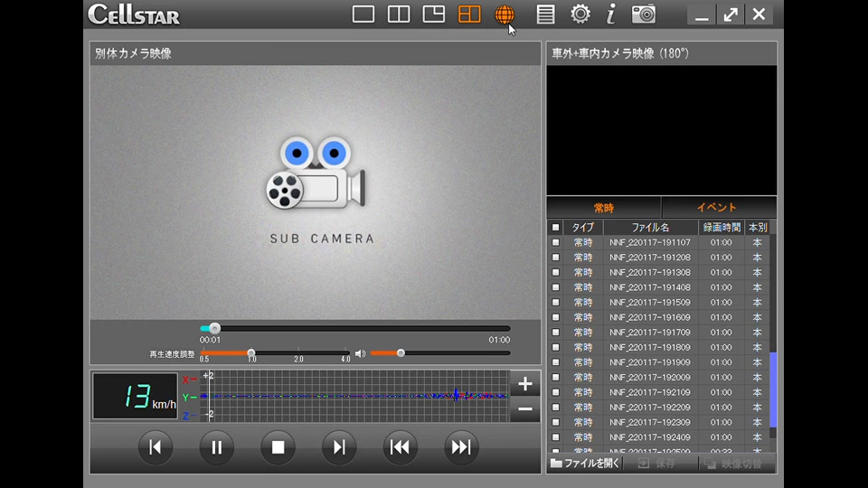Screen dimensions: 868x488
Task: Switch to the 常時 tab
Action: [x=603, y=208]
